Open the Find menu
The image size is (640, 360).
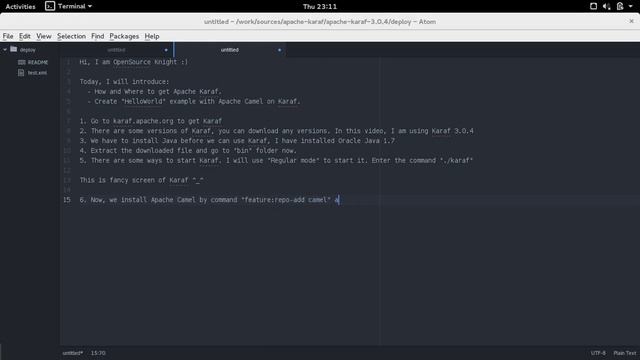coord(98,36)
